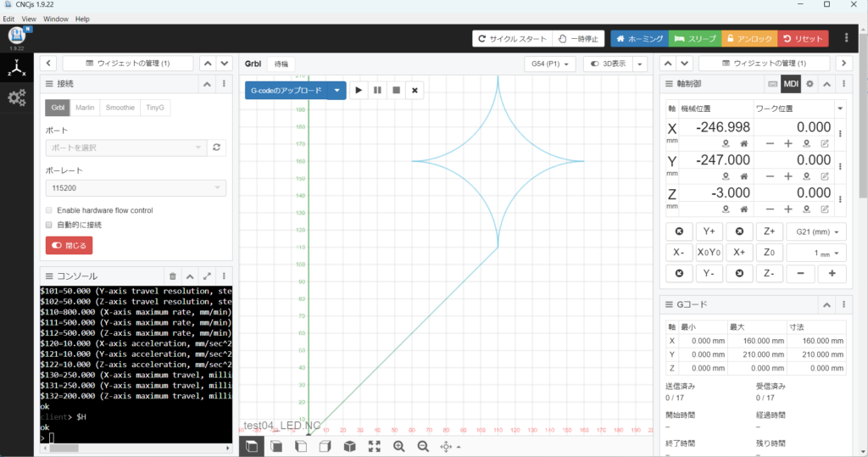Open the ボーレート 115200 dropdown
Viewport: 868px width, 457px height.
(x=136, y=187)
